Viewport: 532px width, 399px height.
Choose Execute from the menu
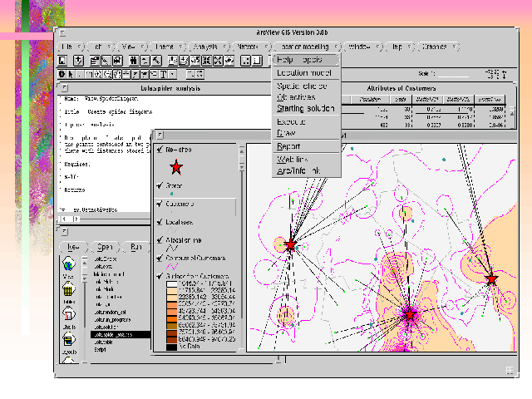point(307,121)
